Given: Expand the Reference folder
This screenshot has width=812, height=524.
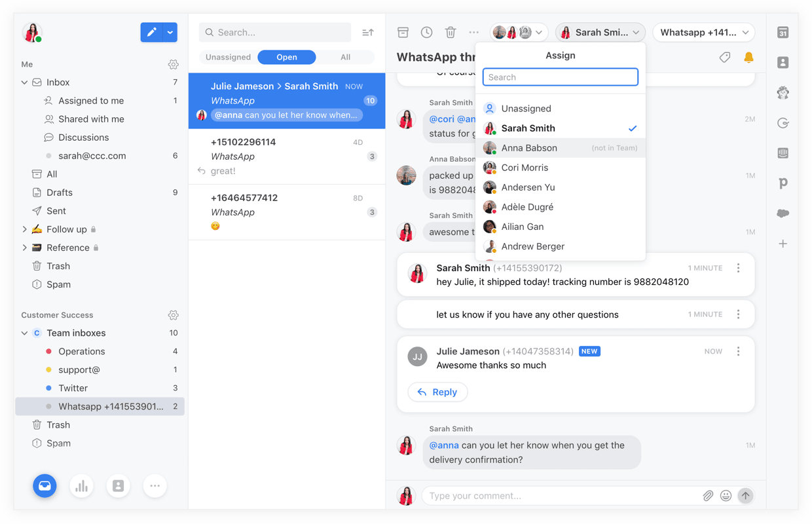Looking at the screenshot, I should click(24, 248).
